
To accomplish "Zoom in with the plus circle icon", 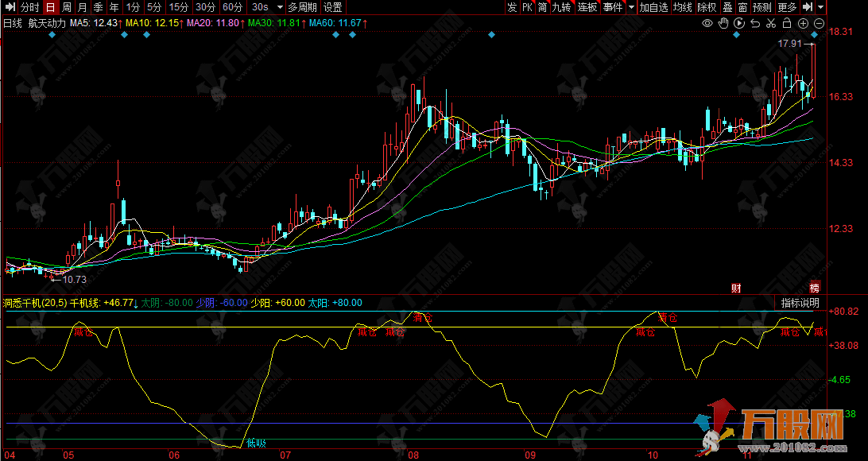I will [803, 23].
